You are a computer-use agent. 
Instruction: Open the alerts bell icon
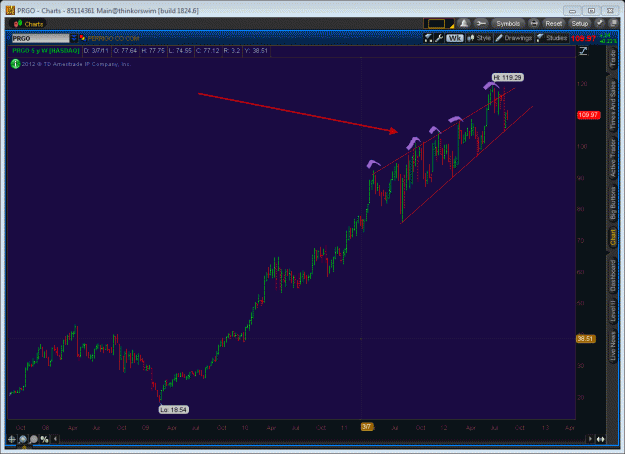coord(464,24)
